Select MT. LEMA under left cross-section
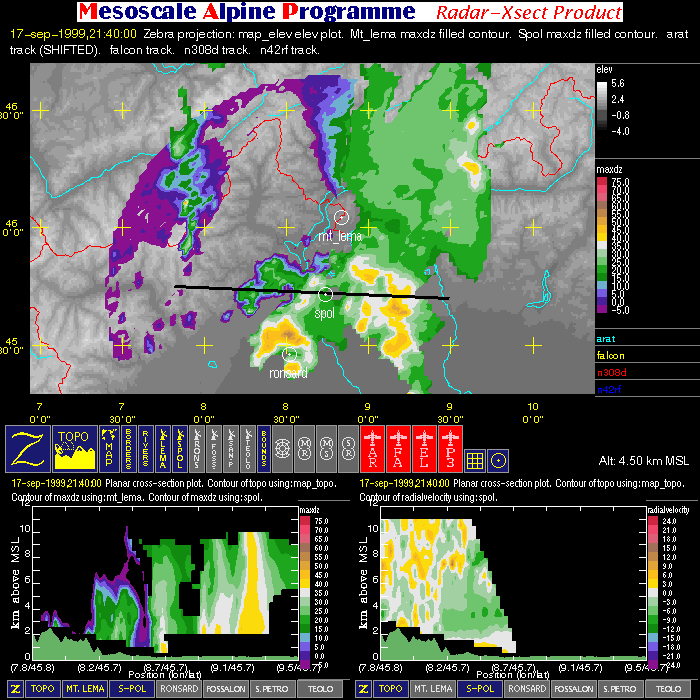This screenshot has height=700, width=700. point(85,689)
